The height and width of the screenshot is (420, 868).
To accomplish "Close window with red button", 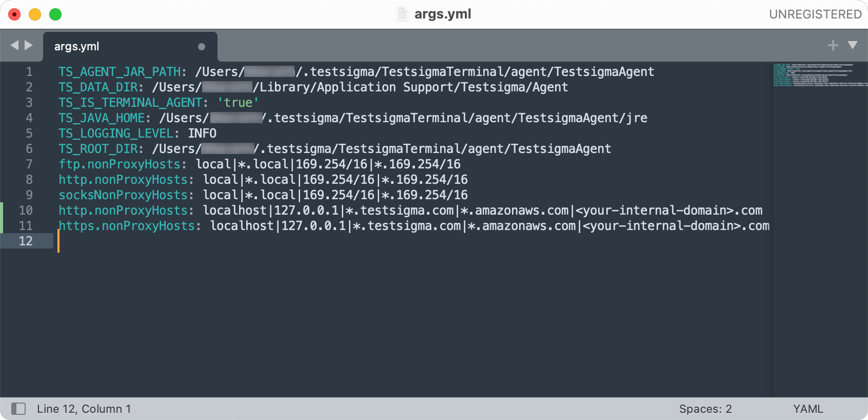I will 14,14.
